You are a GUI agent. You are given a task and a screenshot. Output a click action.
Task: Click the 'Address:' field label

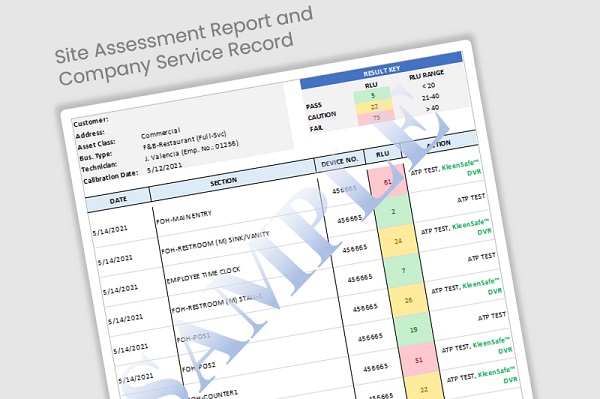pyautogui.click(x=90, y=134)
